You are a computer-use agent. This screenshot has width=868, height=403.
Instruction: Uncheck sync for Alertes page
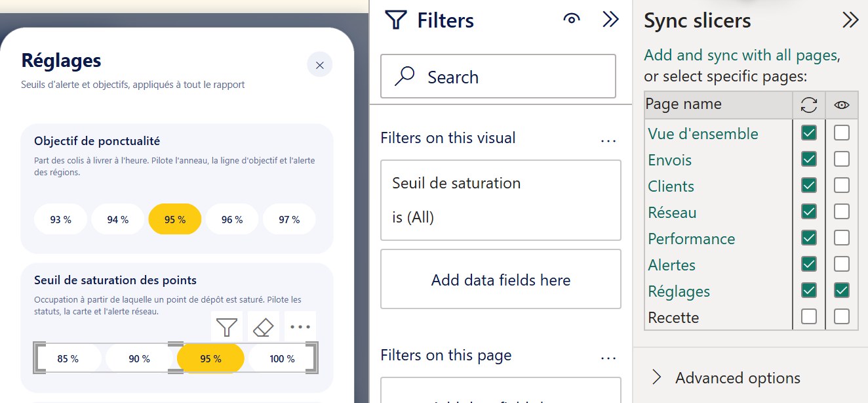(809, 265)
